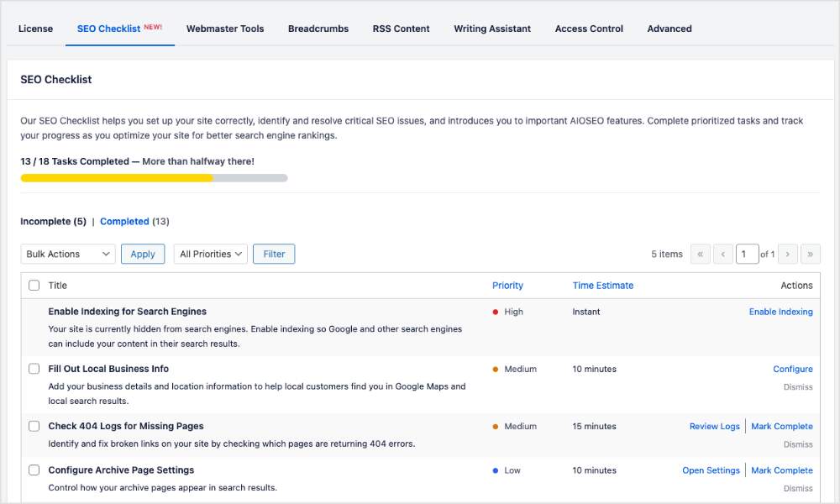The height and width of the screenshot is (504, 840).
Task: Open the Breadcrumbs tab
Action: [318, 29]
